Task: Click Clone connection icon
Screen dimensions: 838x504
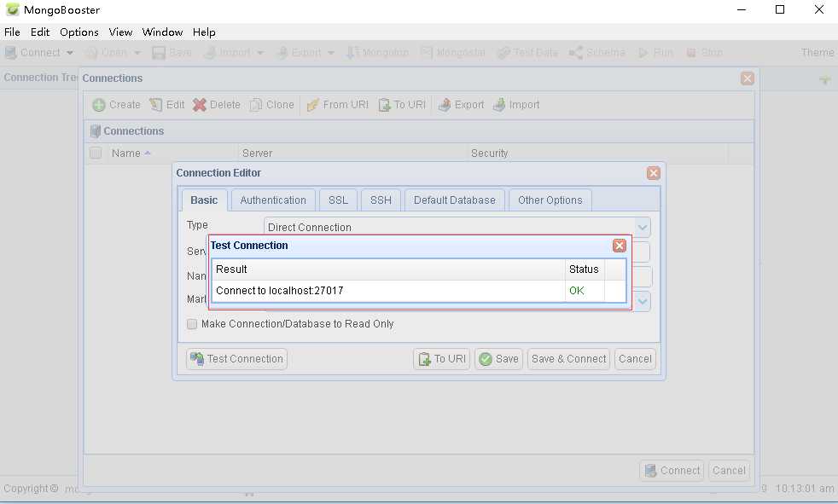Action: [x=256, y=105]
